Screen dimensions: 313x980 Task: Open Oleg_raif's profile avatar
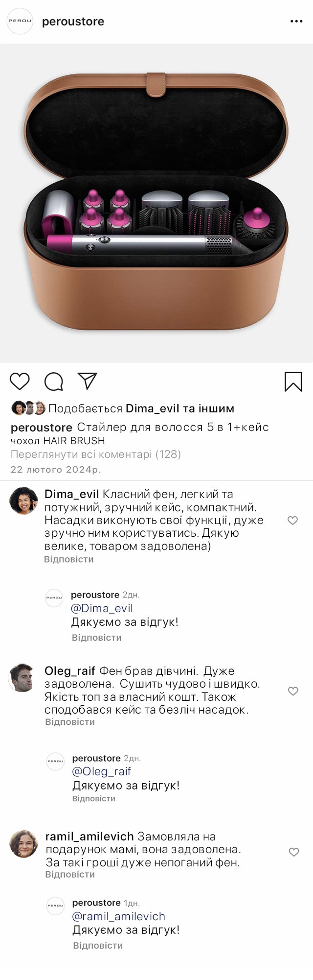[x=22, y=678]
